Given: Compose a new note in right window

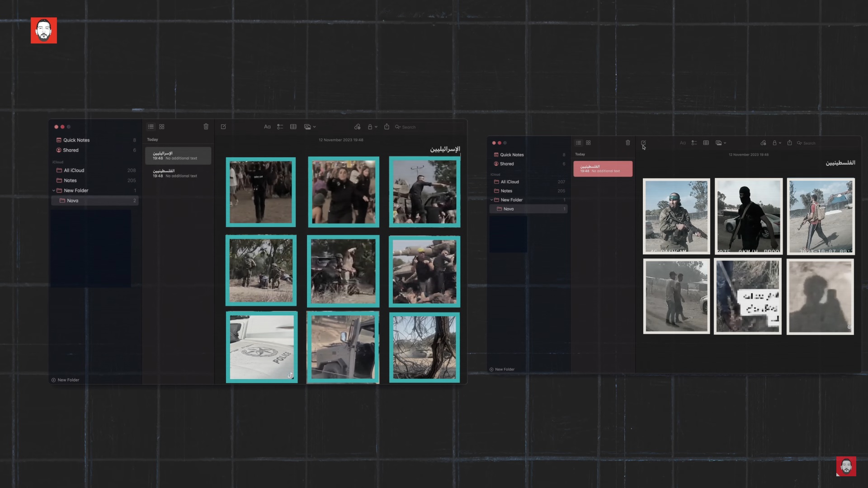Looking at the screenshot, I should (643, 143).
